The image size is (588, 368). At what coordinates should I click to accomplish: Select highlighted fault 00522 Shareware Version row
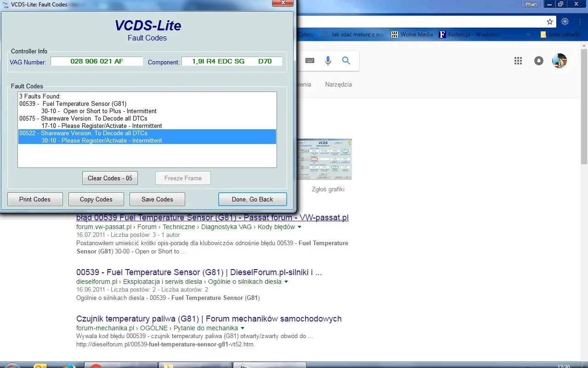147,133
